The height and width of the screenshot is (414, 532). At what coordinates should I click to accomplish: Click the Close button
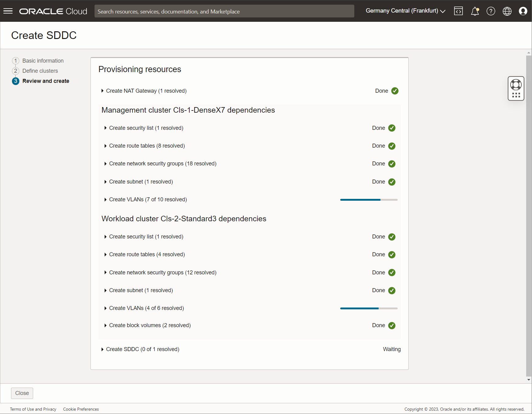22,393
